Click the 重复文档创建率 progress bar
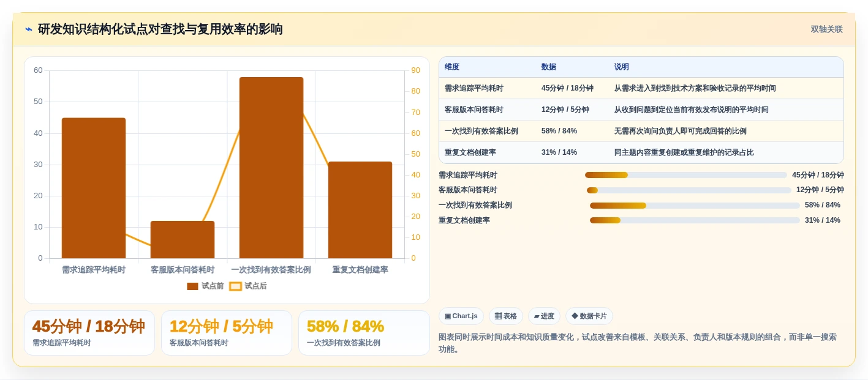Image resolution: width=868 pixels, height=380 pixels. click(x=695, y=220)
